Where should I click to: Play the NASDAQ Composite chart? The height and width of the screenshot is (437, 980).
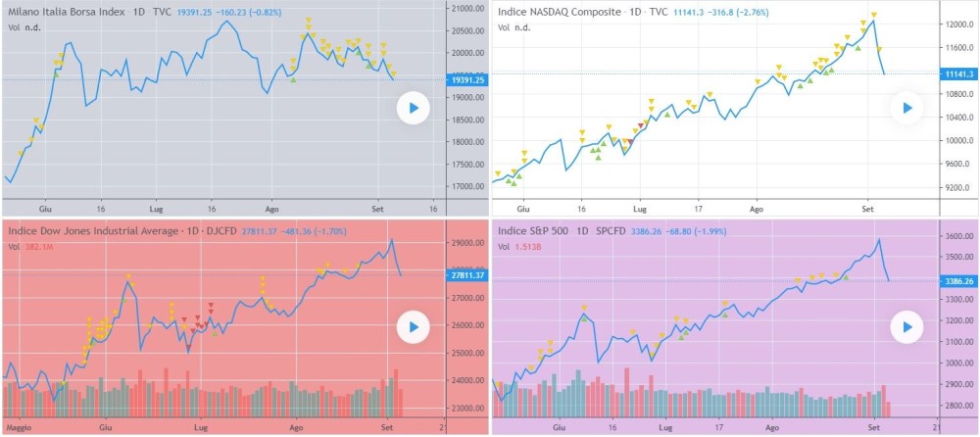click(907, 109)
